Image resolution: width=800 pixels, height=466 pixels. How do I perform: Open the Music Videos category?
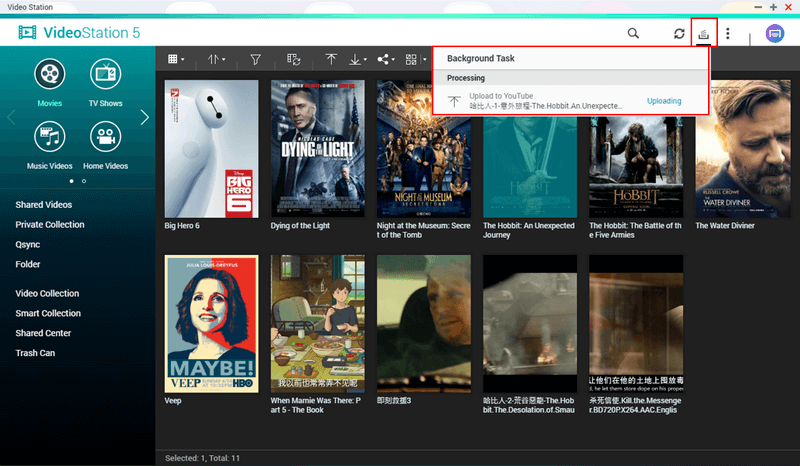tap(49, 146)
